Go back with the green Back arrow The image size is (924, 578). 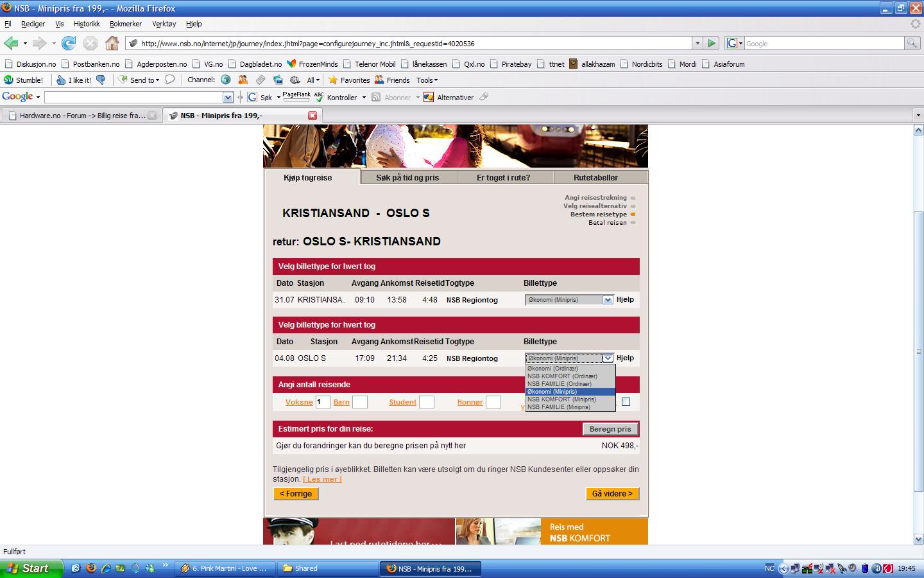(x=11, y=43)
